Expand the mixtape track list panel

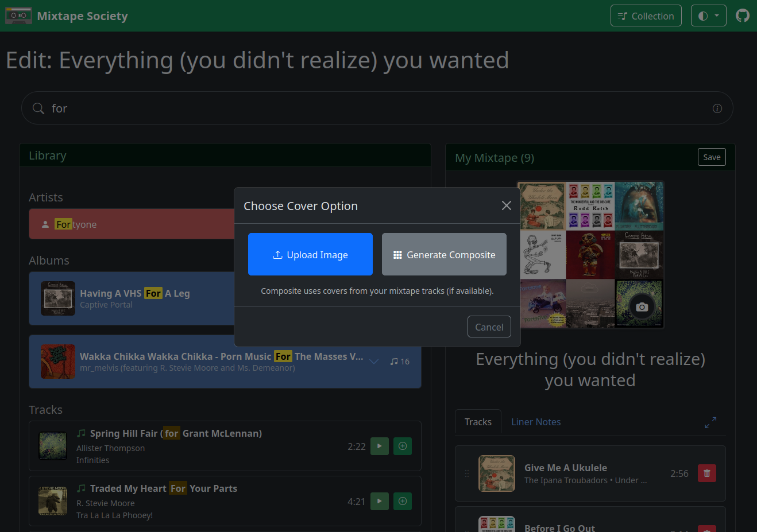tap(710, 422)
